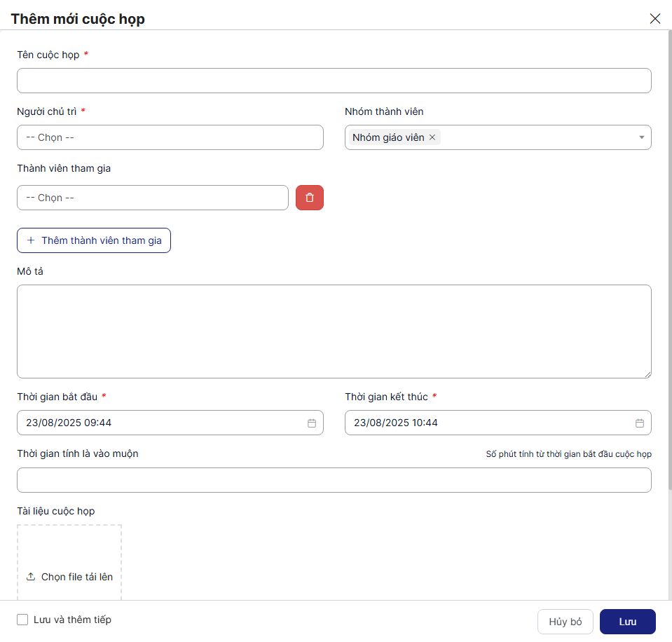The width and height of the screenshot is (672, 642).
Task: Click the upload icon in file area
Action: [31, 577]
